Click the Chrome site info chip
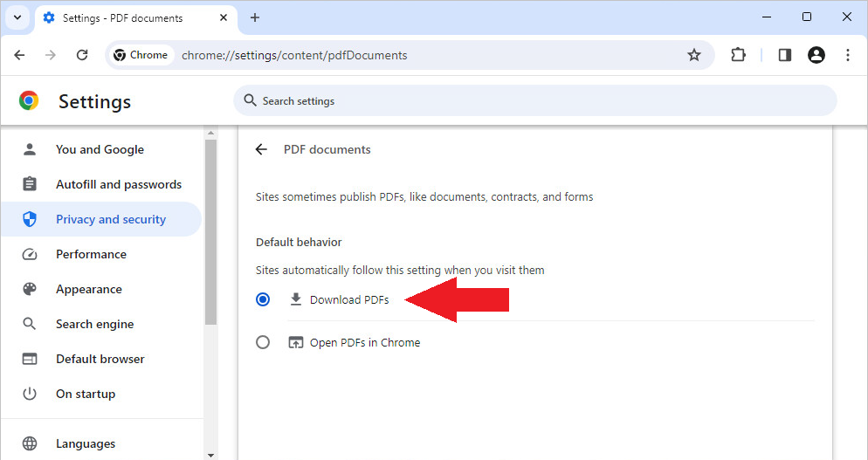868x460 pixels. (x=141, y=55)
